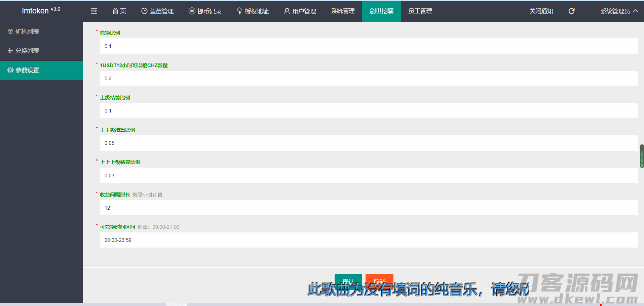This screenshot has width=644, height=306.
Task: Switch to the 创世挖矿 tab
Action: [381, 11]
